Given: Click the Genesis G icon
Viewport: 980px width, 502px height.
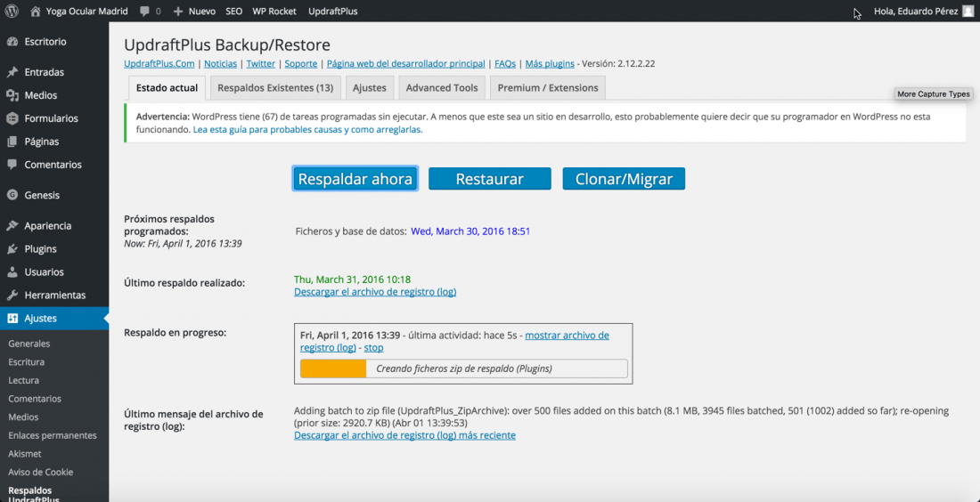Looking at the screenshot, I should pyautogui.click(x=12, y=196).
